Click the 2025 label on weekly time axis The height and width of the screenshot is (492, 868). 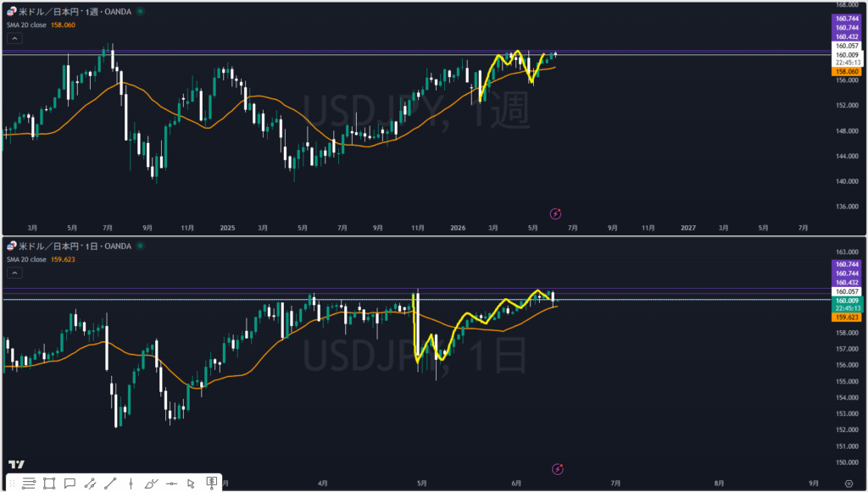pyautogui.click(x=227, y=228)
